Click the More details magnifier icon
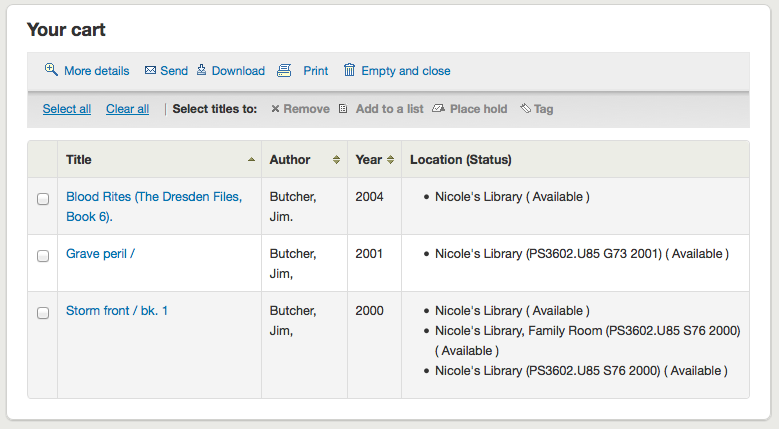 click(51, 70)
